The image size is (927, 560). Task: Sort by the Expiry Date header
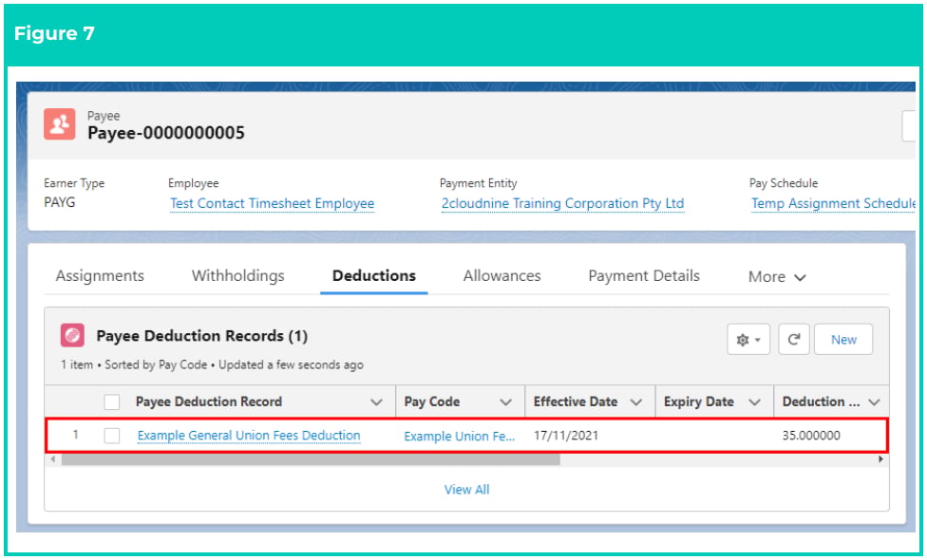[x=699, y=401]
